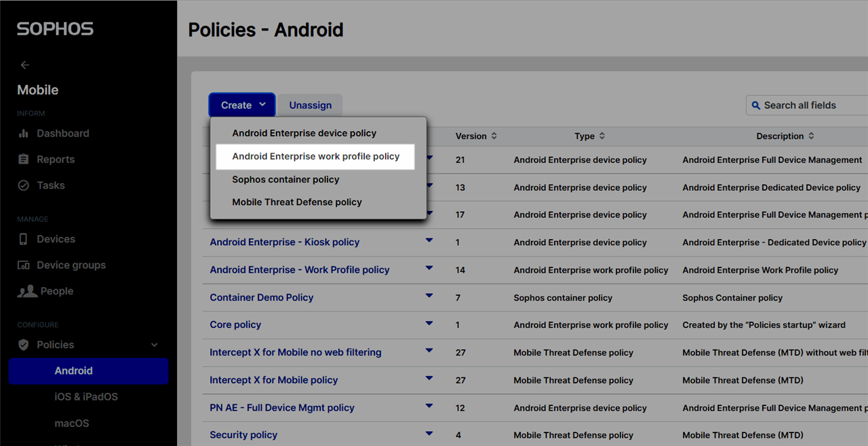Viewport: 868px width, 446px height.
Task: Select macOS under Policies
Action: click(x=72, y=423)
